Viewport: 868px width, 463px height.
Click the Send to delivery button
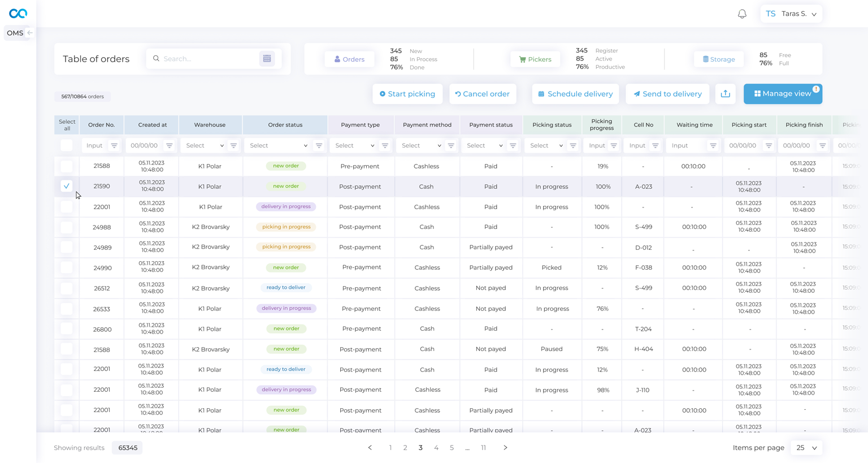(667, 94)
